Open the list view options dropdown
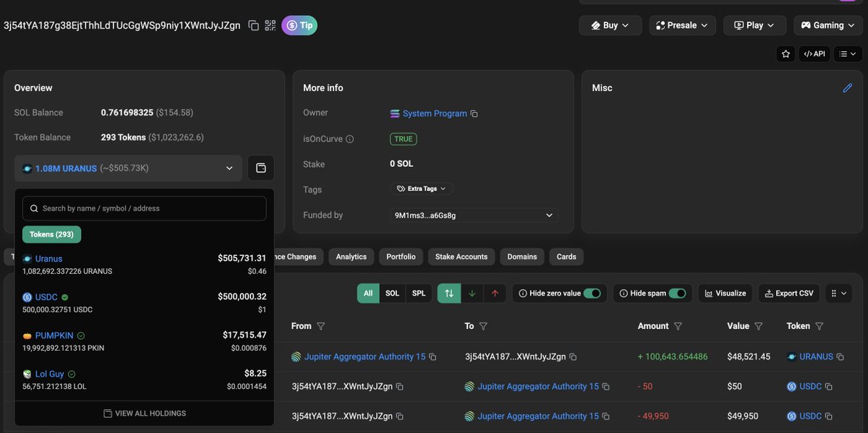868x433 pixels. tap(847, 53)
